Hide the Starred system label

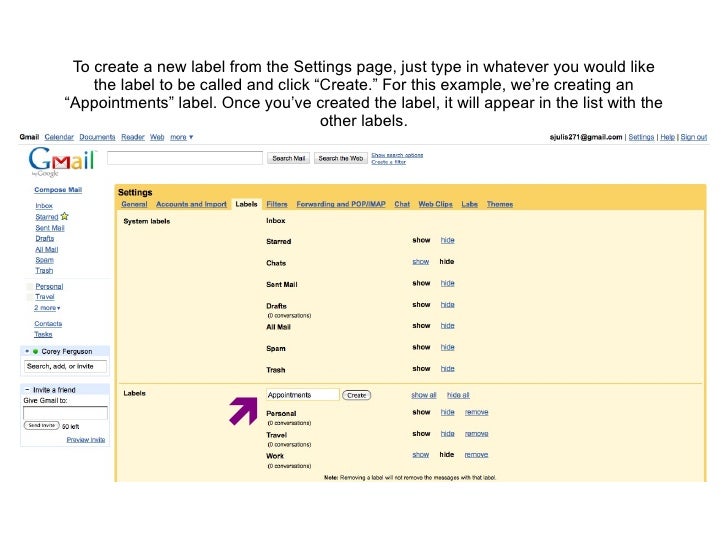[448, 240]
